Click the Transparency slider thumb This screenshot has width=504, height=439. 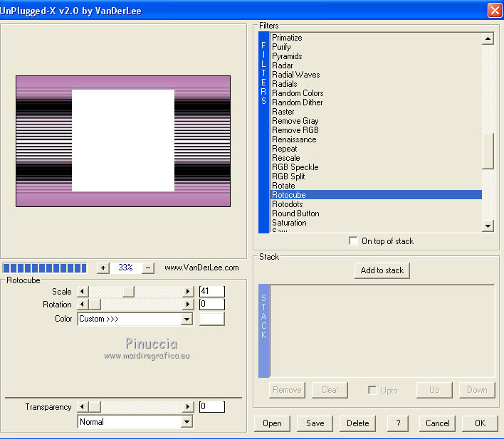tap(95, 407)
